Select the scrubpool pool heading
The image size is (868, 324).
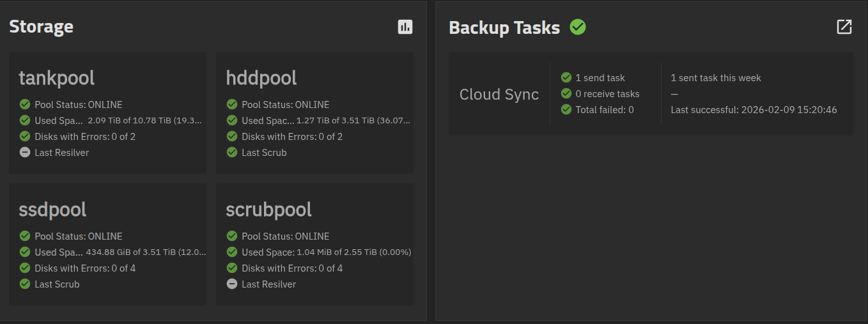(268, 210)
